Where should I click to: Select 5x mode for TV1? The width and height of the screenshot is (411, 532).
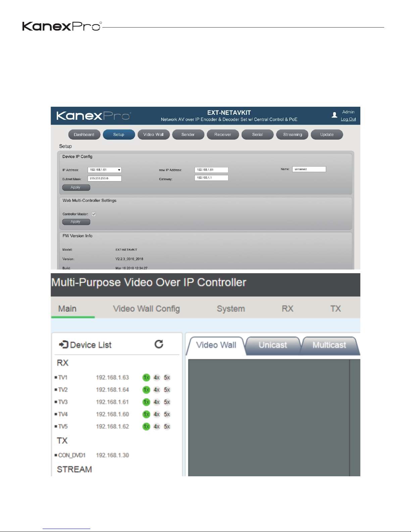point(167,378)
